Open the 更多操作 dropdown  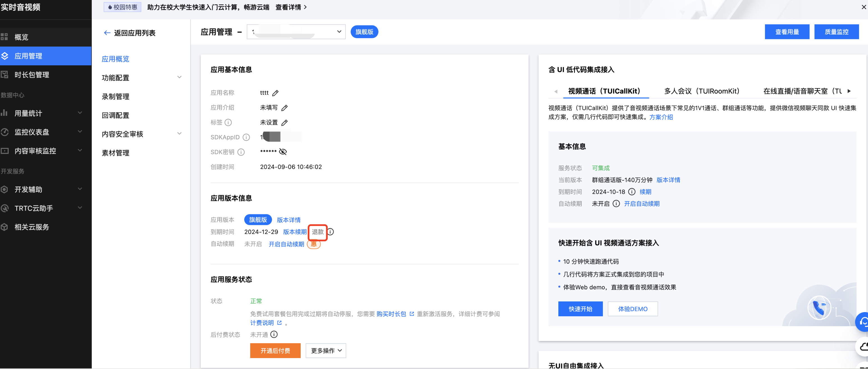point(326,350)
